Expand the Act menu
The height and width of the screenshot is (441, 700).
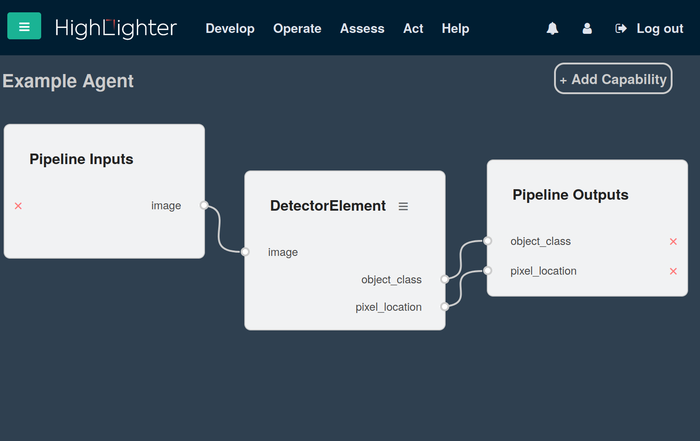tap(413, 29)
